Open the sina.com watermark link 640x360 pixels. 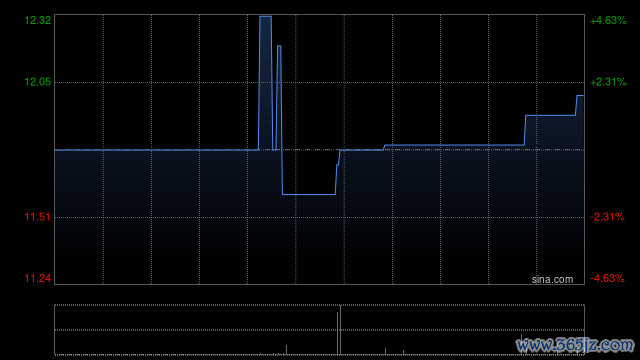click(x=552, y=280)
